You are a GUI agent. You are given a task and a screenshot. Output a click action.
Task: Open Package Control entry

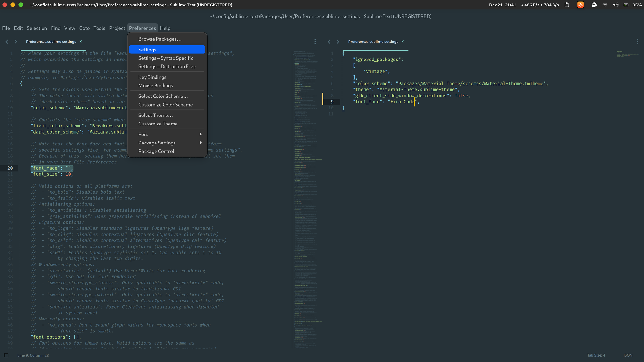click(167, 151)
